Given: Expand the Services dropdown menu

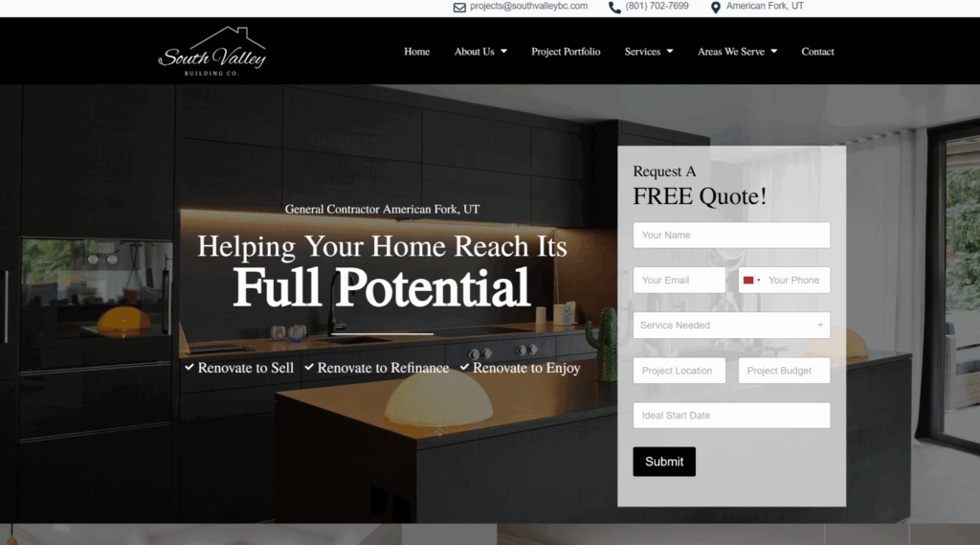Looking at the screenshot, I should 649,52.
